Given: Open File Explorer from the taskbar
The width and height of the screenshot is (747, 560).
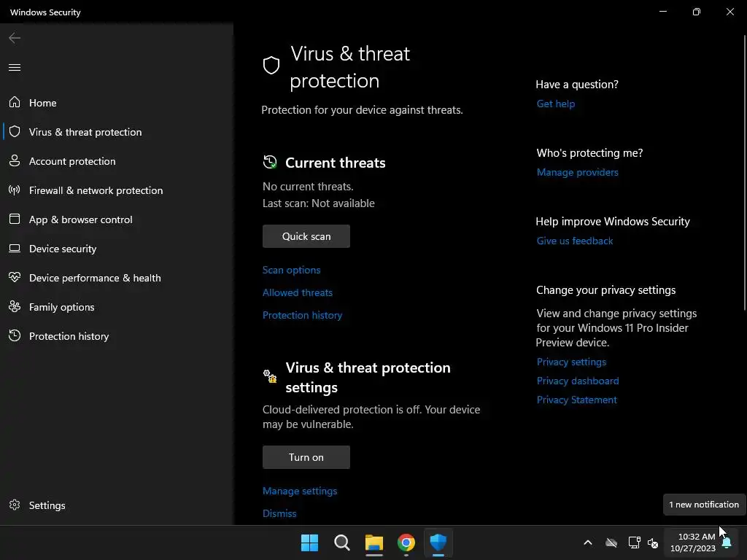Looking at the screenshot, I should [374, 542].
